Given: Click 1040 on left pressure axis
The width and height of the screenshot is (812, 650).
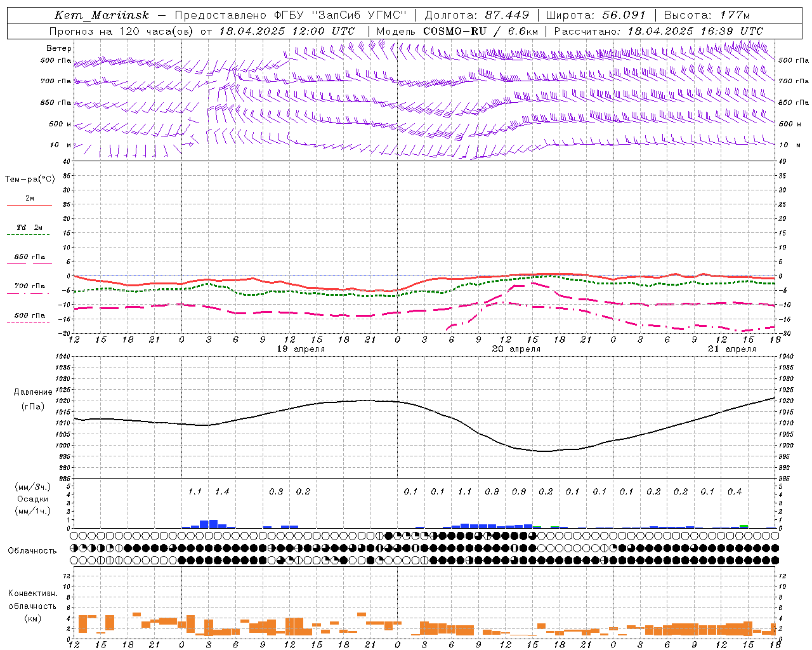Looking at the screenshot, I should point(62,357).
